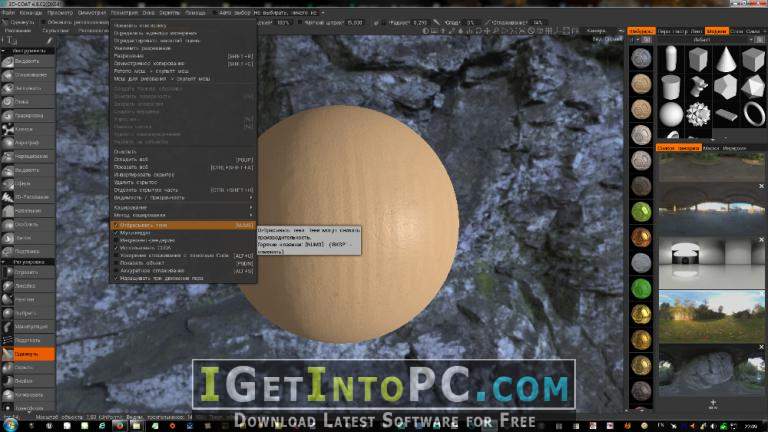The height and width of the screenshot is (432, 768).
Task: Choose the cylinder primitive model
Action: pos(671,87)
